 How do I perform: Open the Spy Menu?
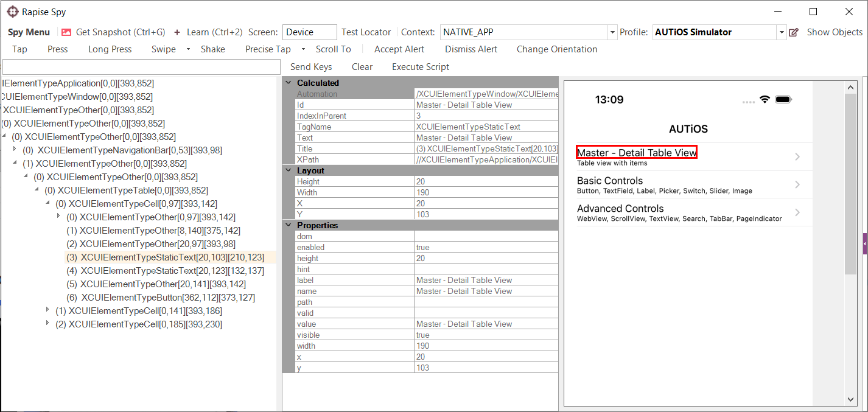click(29, 32)
